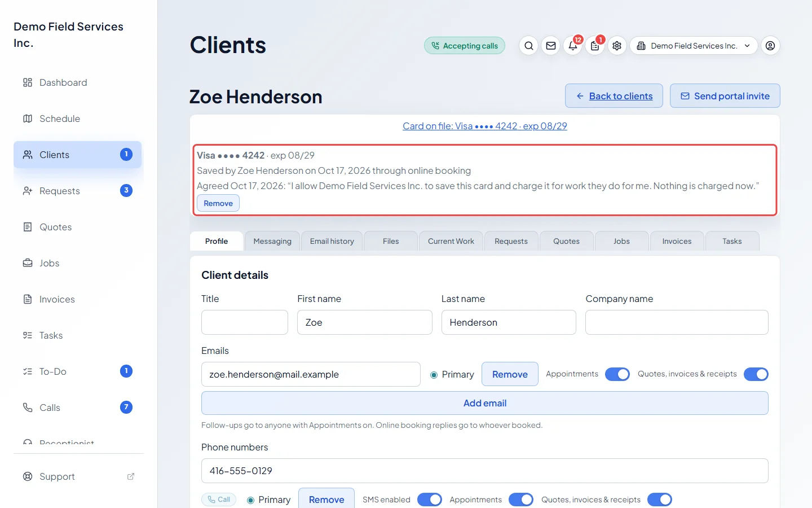Toggle phone Quotes, invoices & receipts switch
The image size is (812, 508).
coord(660,500)
